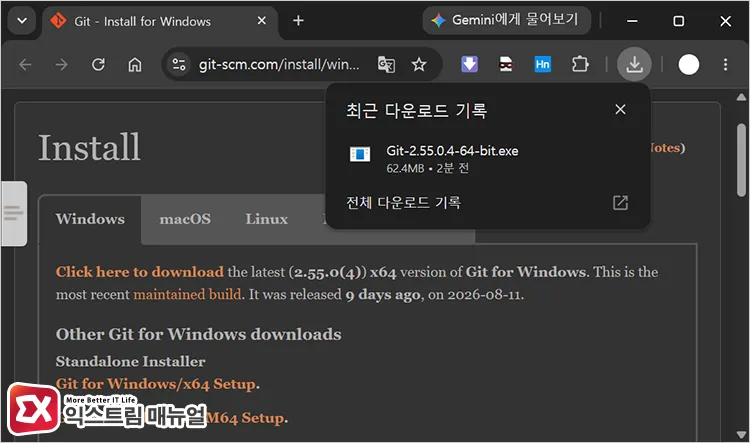The height and width of the screenshot is (443, 750).
Task: Select the Windows install tab
Action: 90,219
